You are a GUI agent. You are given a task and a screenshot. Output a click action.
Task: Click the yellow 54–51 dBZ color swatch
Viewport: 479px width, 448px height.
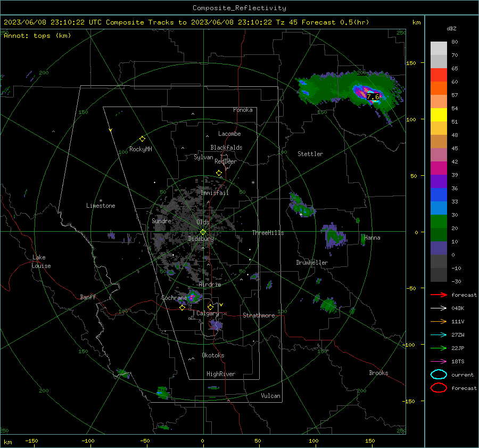pos(439,115)
